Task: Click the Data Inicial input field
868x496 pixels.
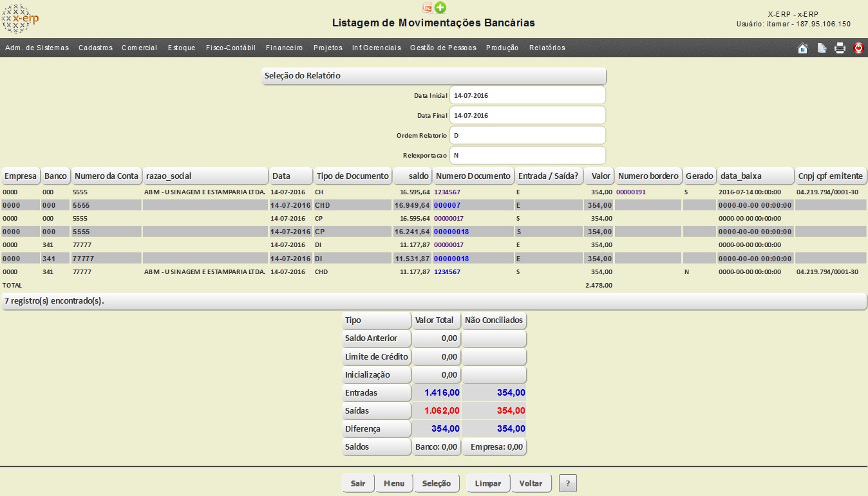Action: click(x=527, y=95)
